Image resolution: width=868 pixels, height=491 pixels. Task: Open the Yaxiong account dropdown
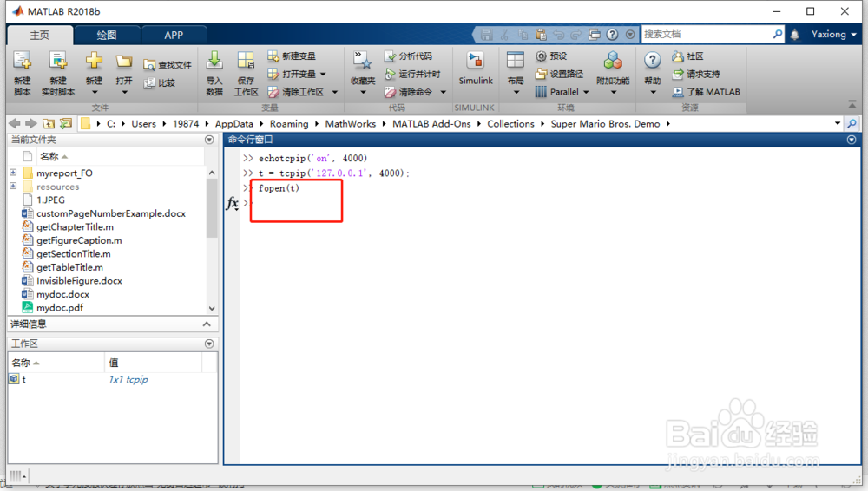point(833,35)
